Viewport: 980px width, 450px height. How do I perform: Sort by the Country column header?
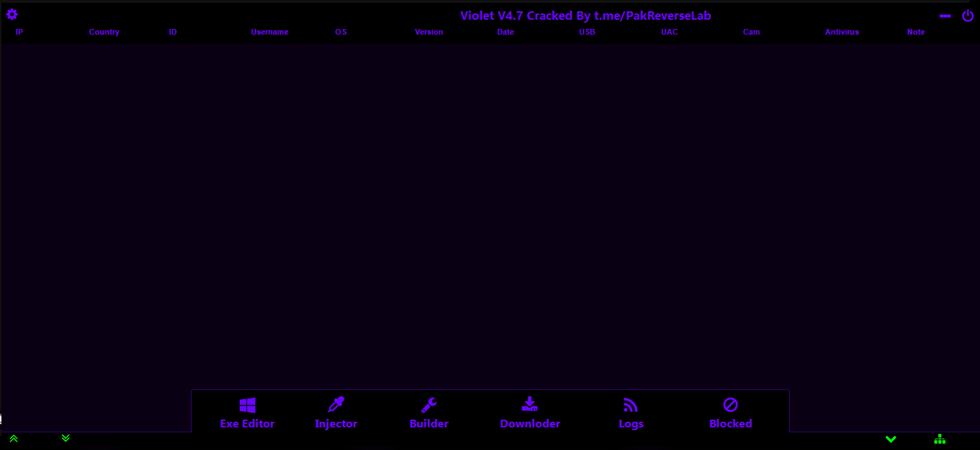click(x=104, y=32)
